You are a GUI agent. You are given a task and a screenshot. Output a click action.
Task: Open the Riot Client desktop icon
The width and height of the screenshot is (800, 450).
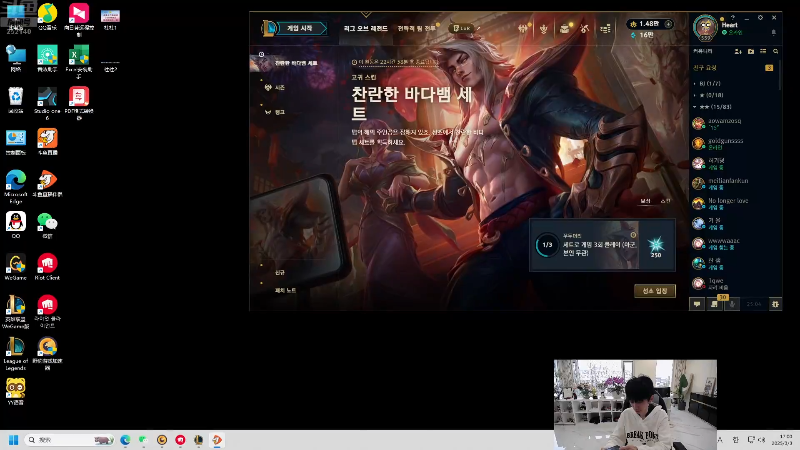click(47, 267)
